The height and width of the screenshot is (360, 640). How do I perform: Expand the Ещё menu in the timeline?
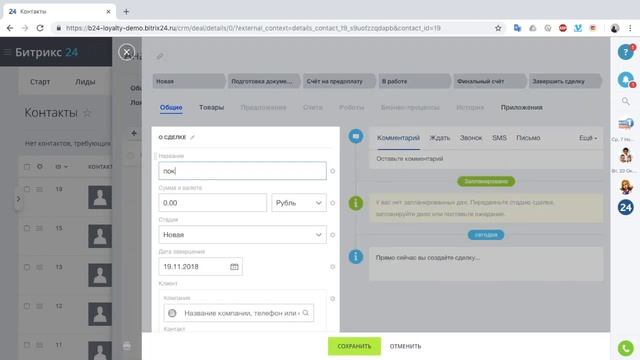tap(588, 138)
